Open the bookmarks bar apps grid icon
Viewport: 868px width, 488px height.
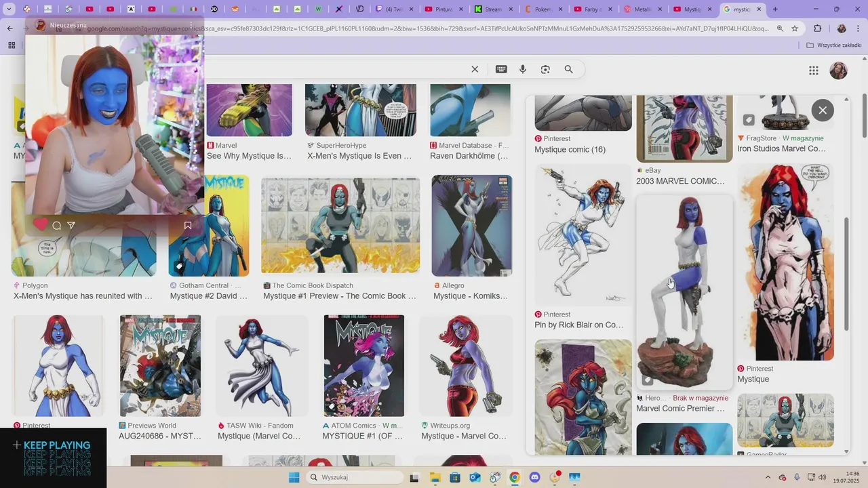(12, 45)
